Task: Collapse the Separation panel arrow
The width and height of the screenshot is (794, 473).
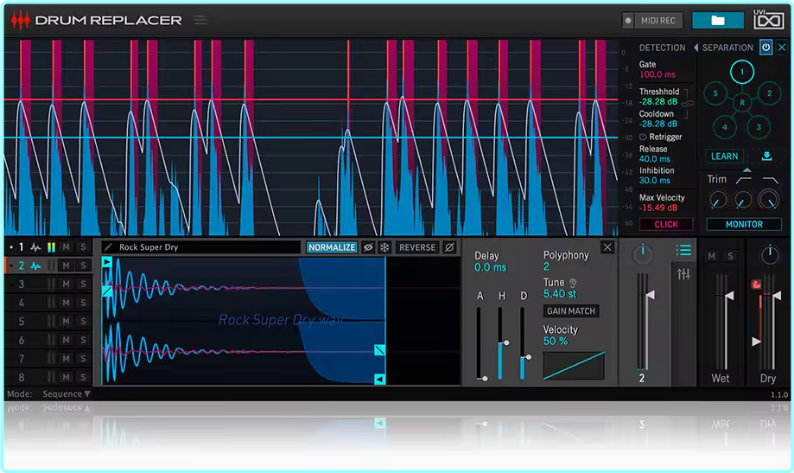Action: tap(696, 47)
